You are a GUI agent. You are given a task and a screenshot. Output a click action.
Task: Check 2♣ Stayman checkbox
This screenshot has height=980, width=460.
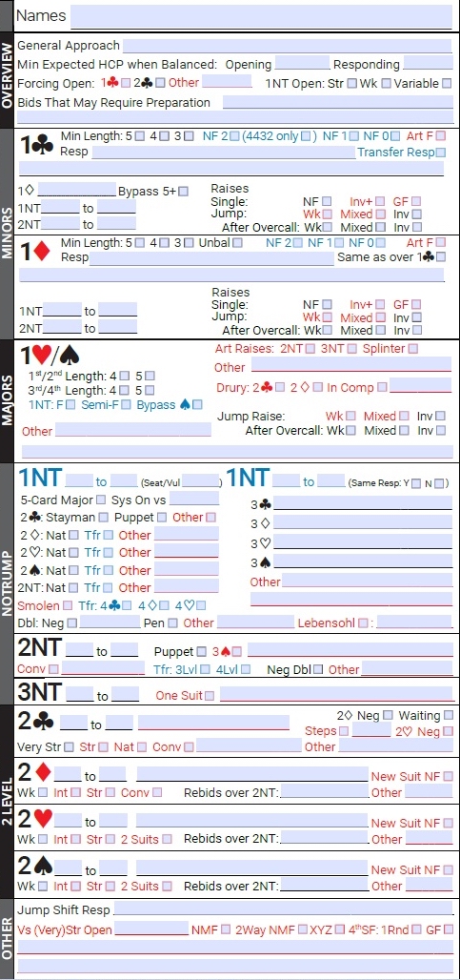click(103, 518)
